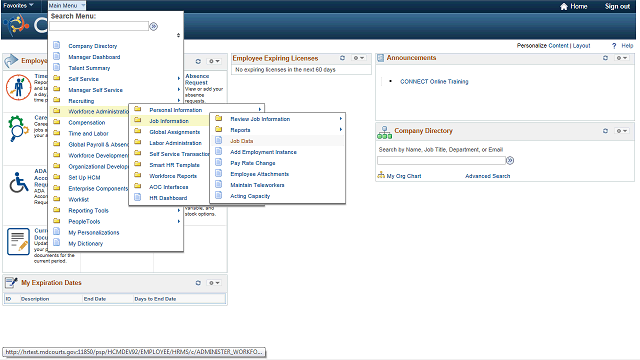640x360 pixels.
Task: Open My Personalizations menu item
Action: coord(94,233)
